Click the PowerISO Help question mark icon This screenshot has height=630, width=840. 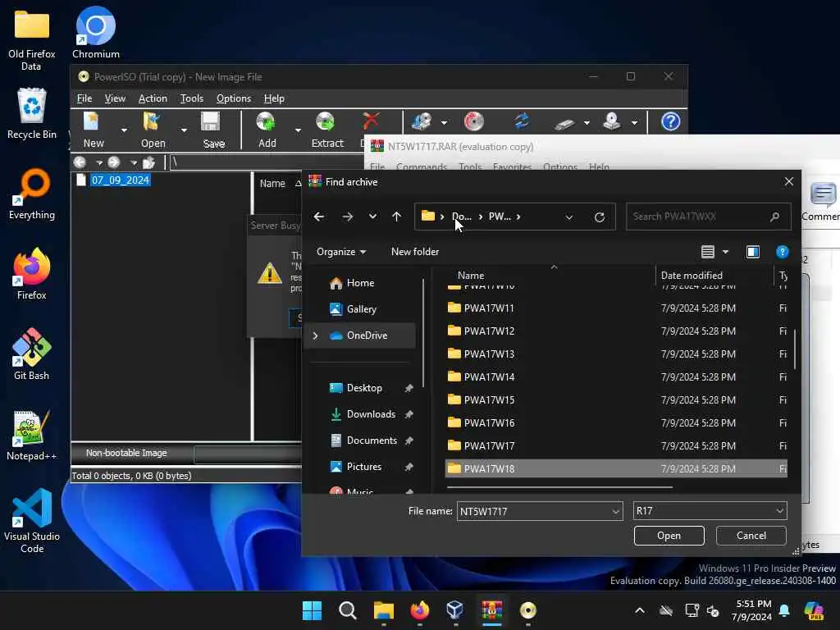670,121
